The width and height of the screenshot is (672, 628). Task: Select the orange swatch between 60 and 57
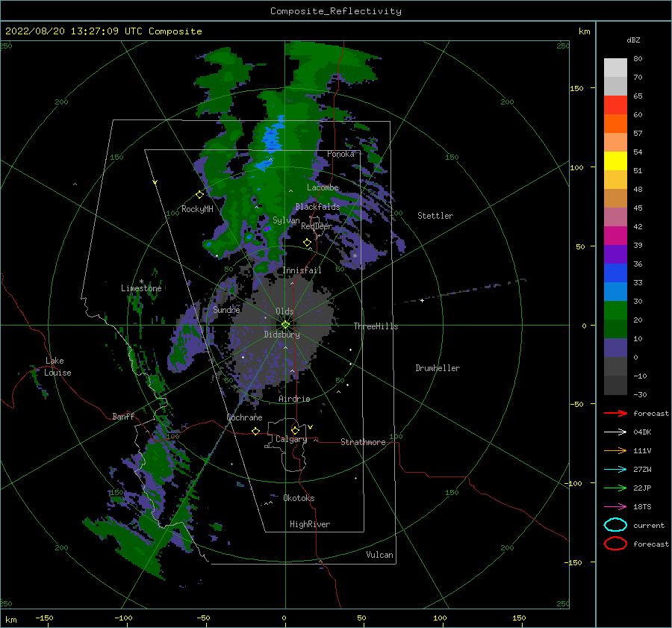click(x=615, y=124)
